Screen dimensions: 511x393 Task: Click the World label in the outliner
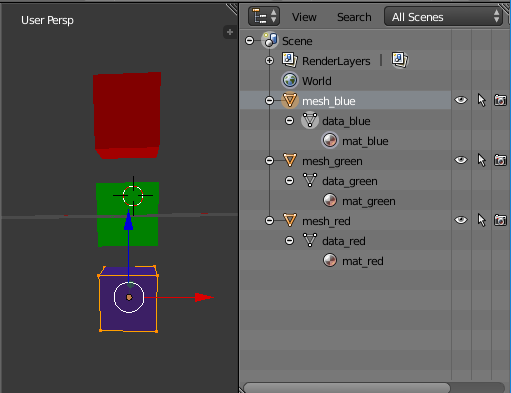[317, 81]
